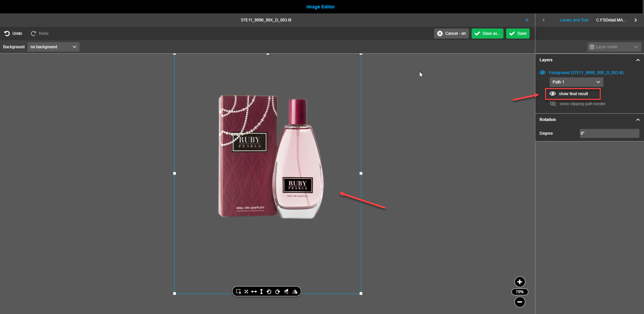Toggle visibility of the Foreground layer
This screenshot has width=644, height=314.
click(543, 72)
